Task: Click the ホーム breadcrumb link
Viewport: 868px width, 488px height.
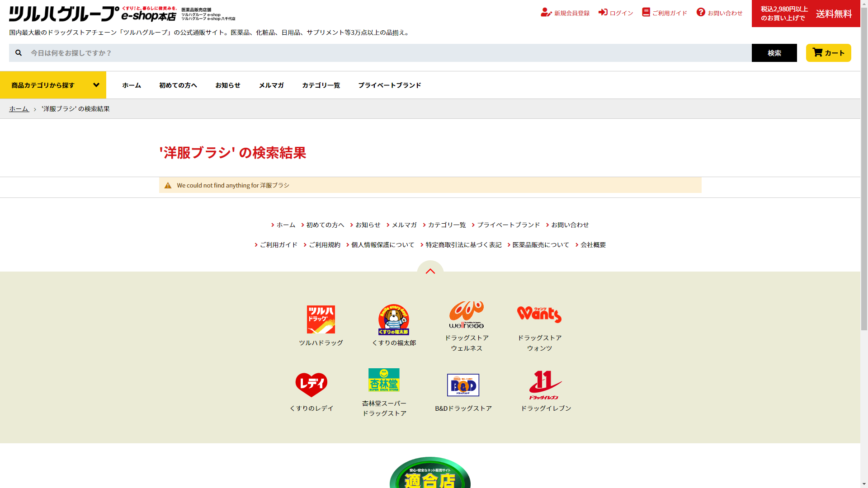Action: [19, 109]
